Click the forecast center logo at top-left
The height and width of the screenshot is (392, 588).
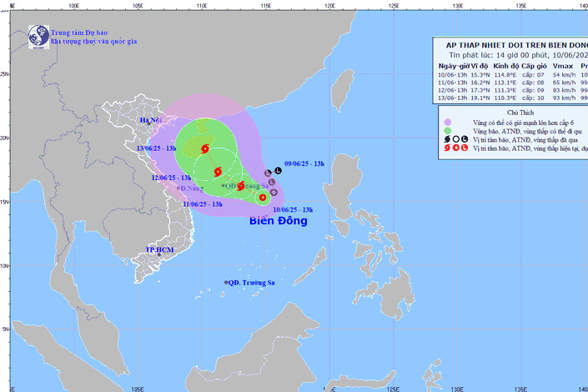pos(38,35)
